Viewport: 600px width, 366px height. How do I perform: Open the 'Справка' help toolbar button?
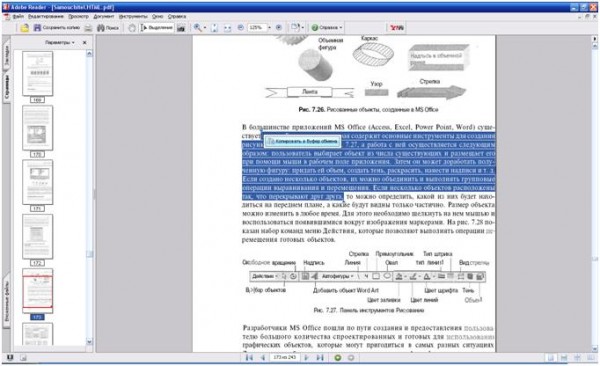click(324, 28)
